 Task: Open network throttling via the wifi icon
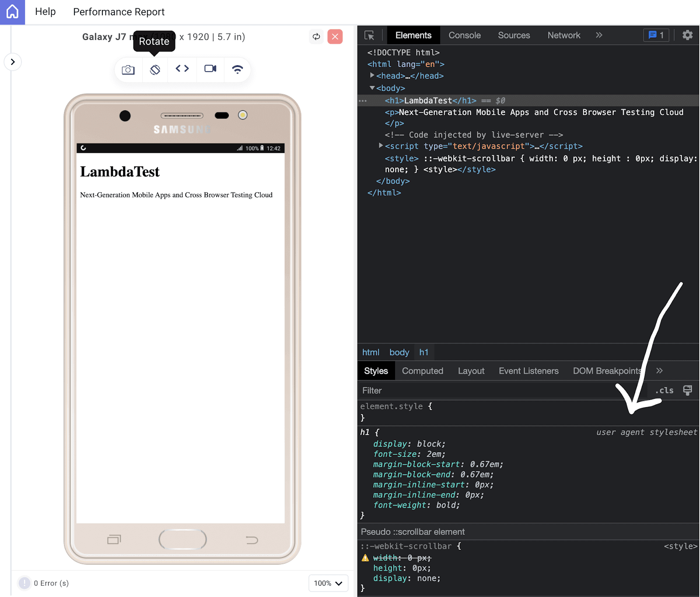coord(238,69)
